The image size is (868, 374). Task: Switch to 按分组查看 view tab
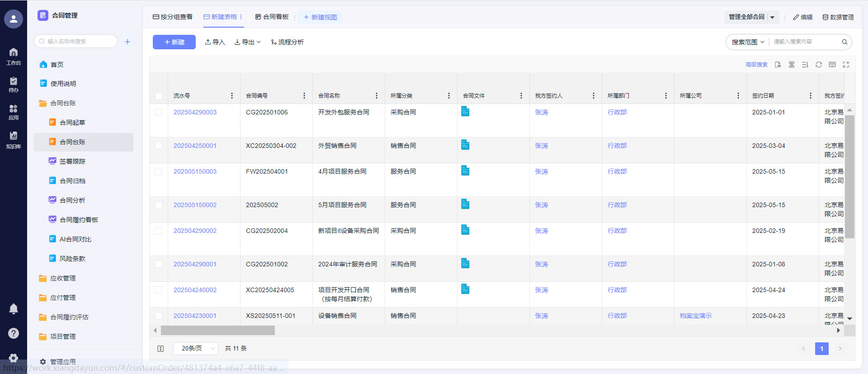[173, 17]
